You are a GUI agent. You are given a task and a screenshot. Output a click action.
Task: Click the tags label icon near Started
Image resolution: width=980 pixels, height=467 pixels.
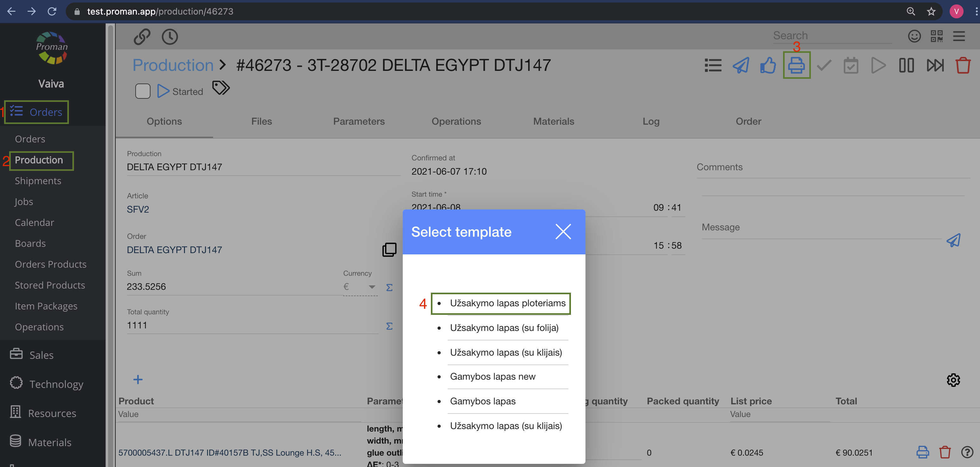[221, 88]
